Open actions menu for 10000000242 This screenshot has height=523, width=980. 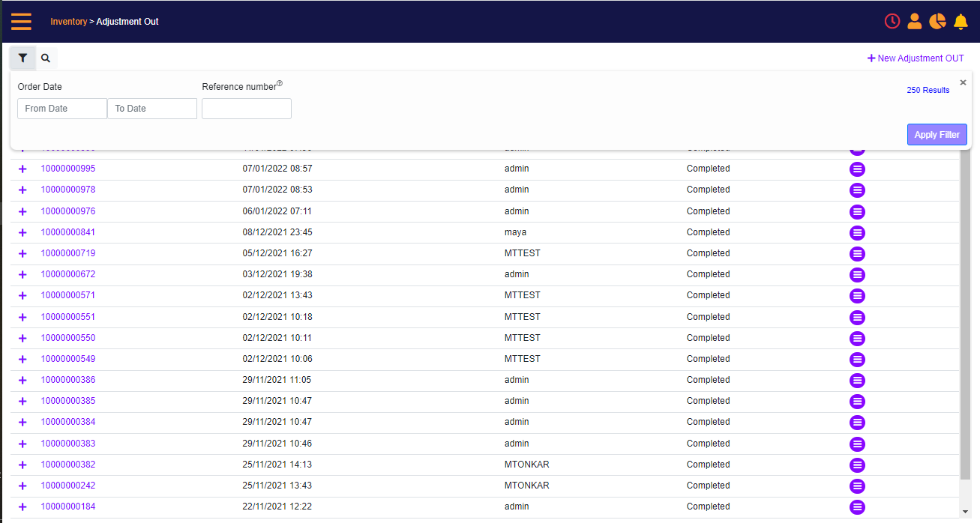click(x=858, y=486)
